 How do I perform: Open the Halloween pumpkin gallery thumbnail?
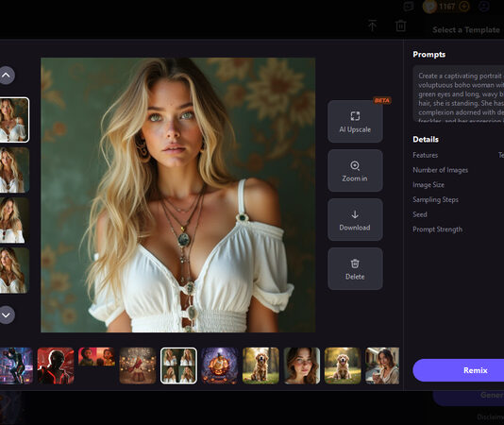click(220, 365)
